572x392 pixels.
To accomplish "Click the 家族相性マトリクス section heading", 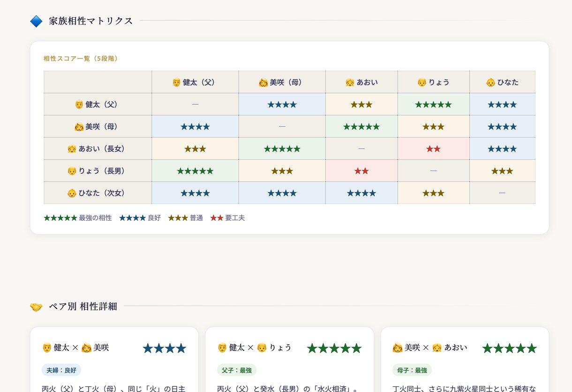I will (90, 21).
